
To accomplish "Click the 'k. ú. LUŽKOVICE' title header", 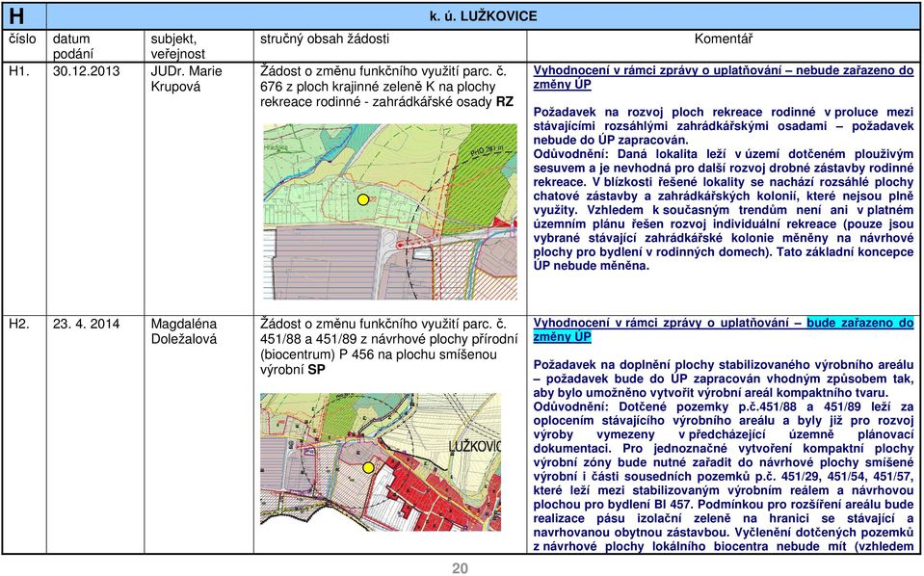I will (x=484, y=16).
